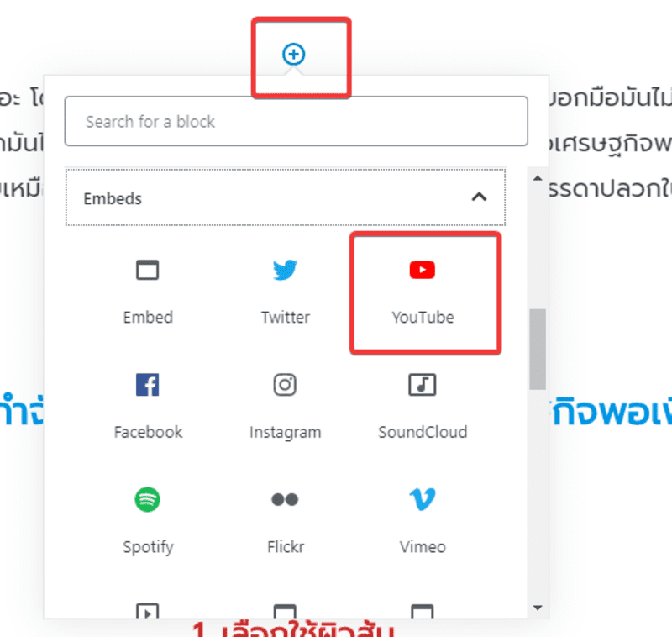672x637 pixels.
Task: Click the add block plus icon
Action: click(293, 55)
